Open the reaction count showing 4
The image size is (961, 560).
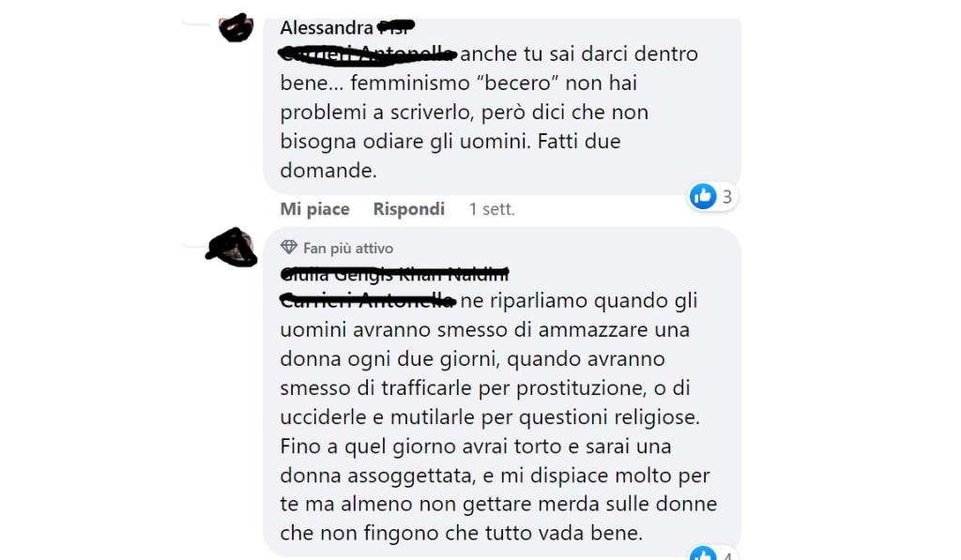pos(727,556)
